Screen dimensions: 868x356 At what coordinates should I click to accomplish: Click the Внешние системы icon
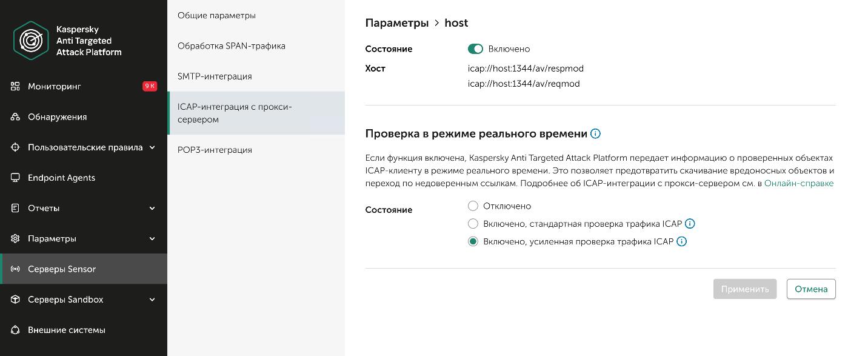pos(16,330)
